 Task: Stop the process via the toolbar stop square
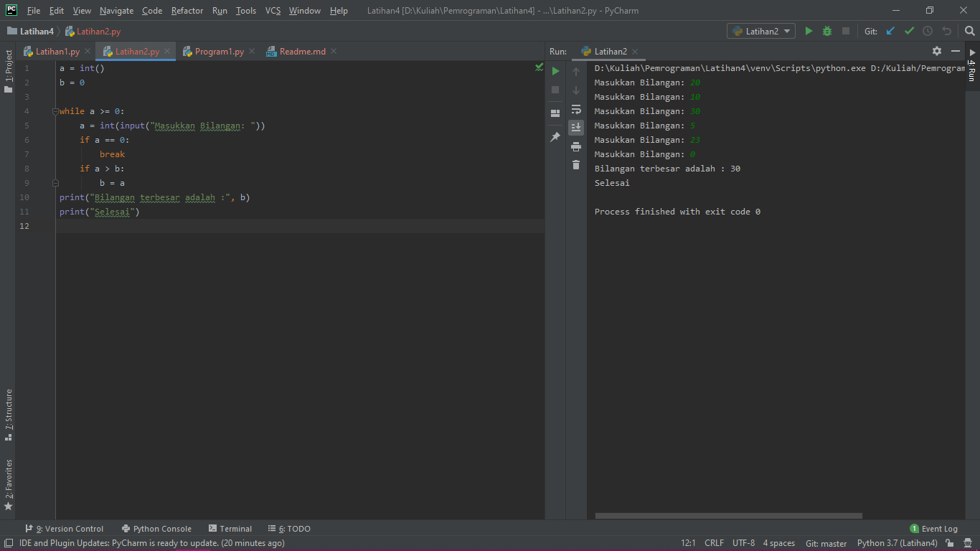(x=846, y=31)
